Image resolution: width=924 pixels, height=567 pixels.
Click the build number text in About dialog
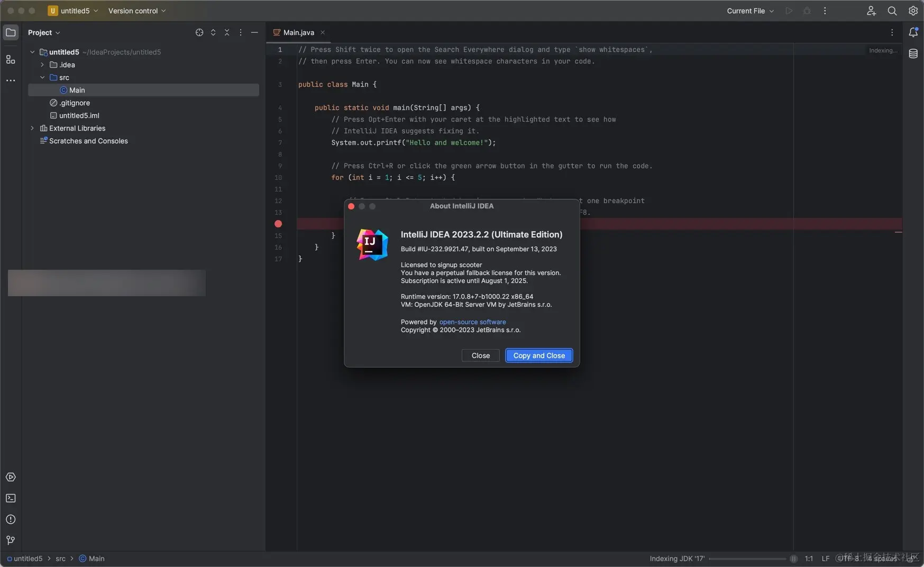[x=479, y=249]
